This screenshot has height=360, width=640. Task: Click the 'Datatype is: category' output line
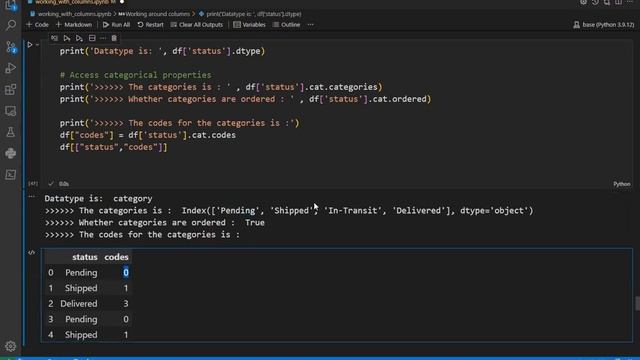(x=98, y=198)
